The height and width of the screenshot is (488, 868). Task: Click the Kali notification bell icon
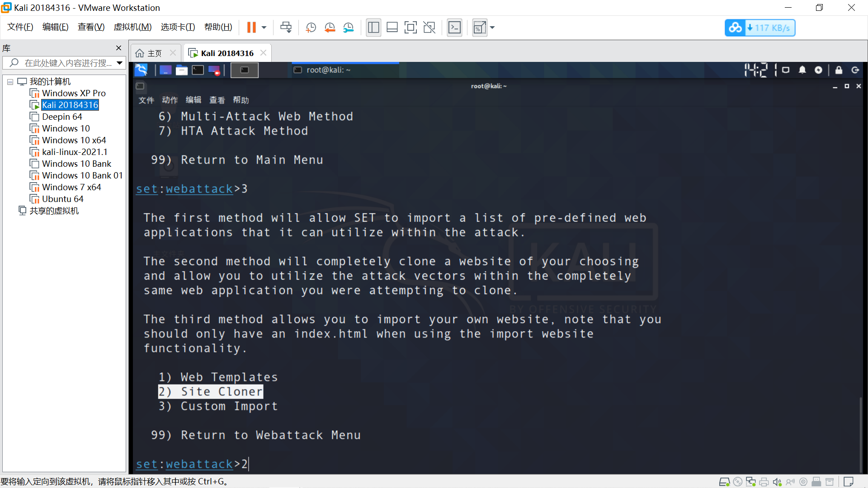coord(802,70)
